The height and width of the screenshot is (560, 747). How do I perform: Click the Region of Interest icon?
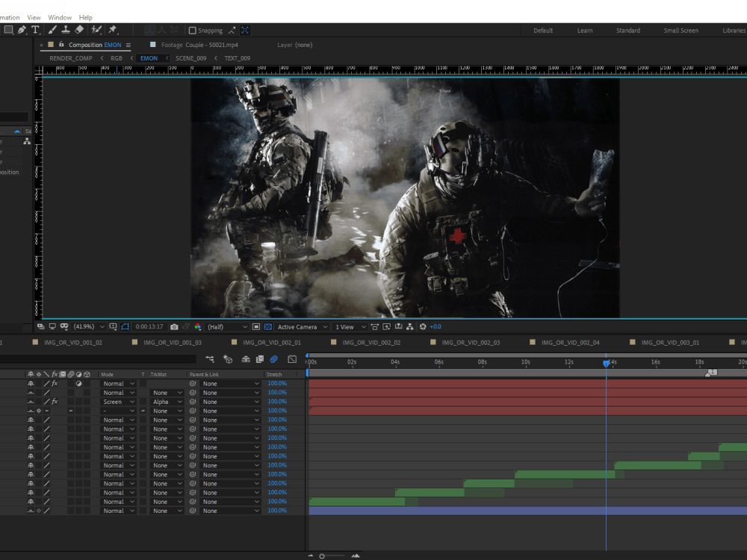click(x=255, y=327)
